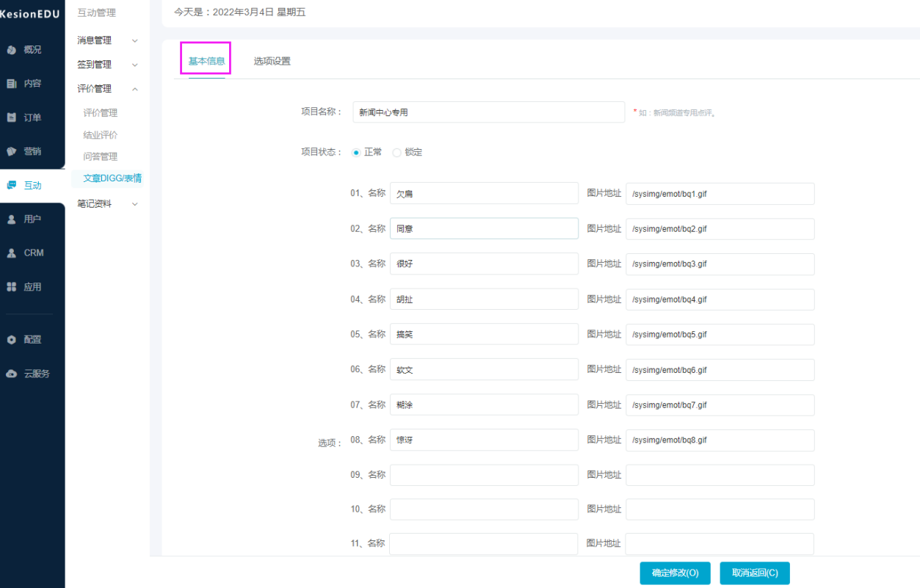The width and height of the screenshot is (920, 588).
Task: Click the empty option 11 name field
Action: (x=484, y=544)
